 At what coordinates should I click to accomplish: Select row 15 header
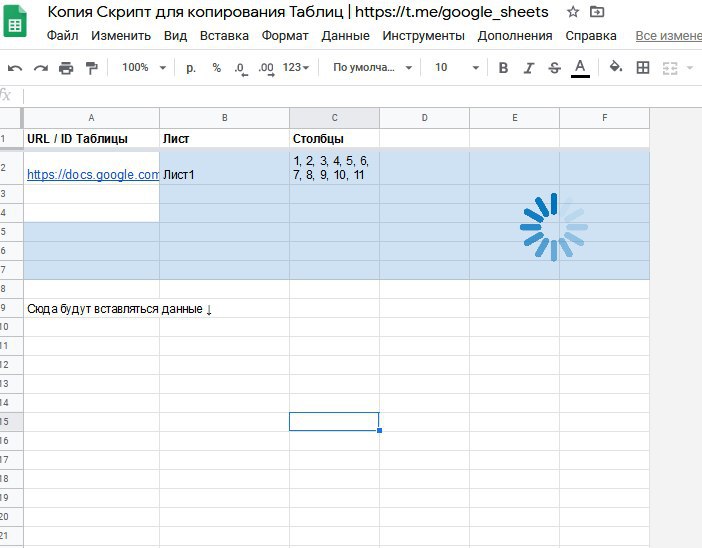coord(11,421)
